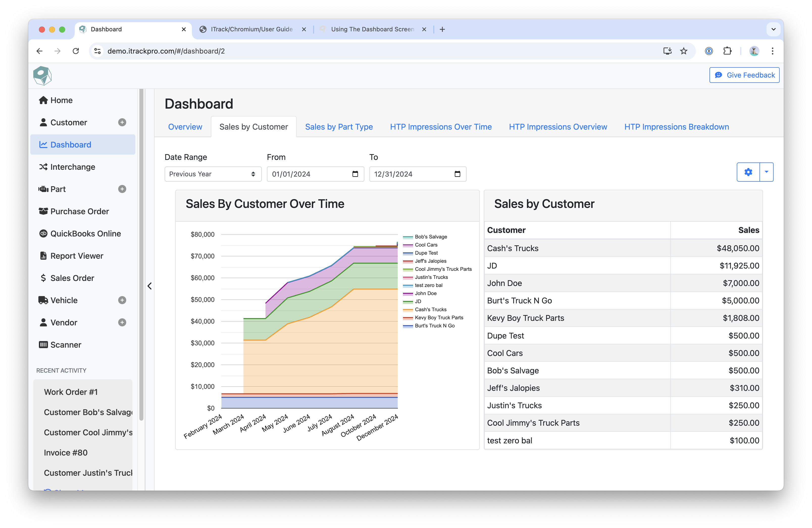Open the To date calendar picker icon
Screen dimensions: 812x528
458,174
